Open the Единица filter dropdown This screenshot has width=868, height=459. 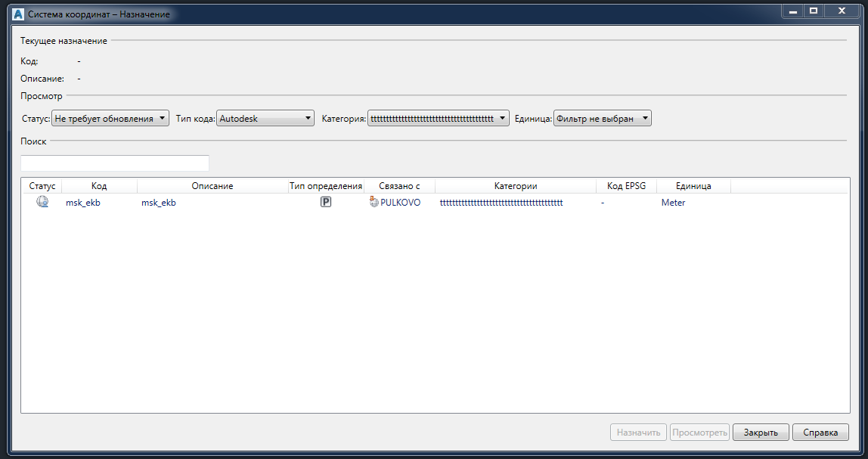(x=603, y=119)
